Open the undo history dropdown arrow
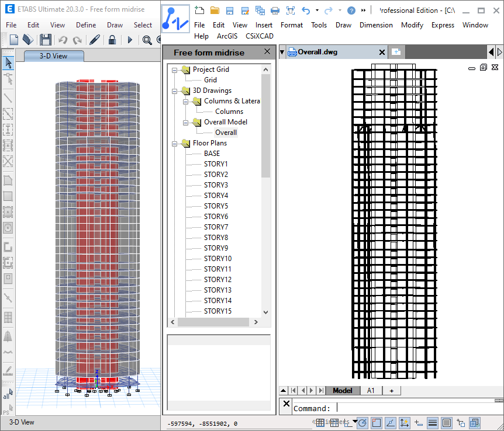The image size is (504, 431). click(317, 11)
